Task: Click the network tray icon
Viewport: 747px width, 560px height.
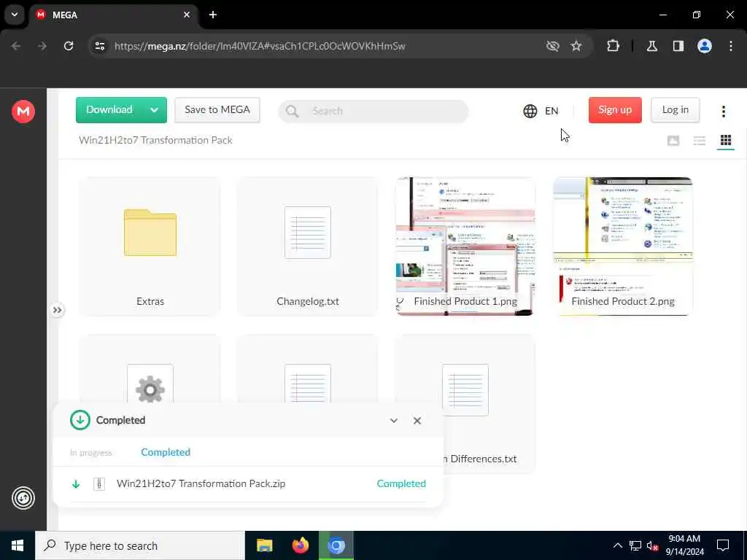Action: coord(635,545)
